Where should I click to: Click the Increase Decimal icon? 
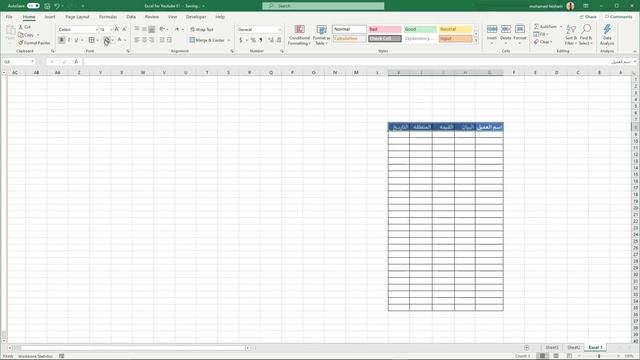pyautogui.click(x=271, y=40)
